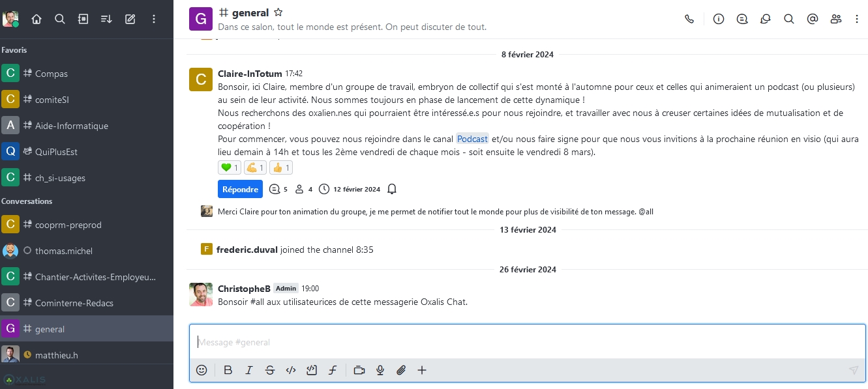
Task: Click the Répondre button
Action: [x=240, y=190]
